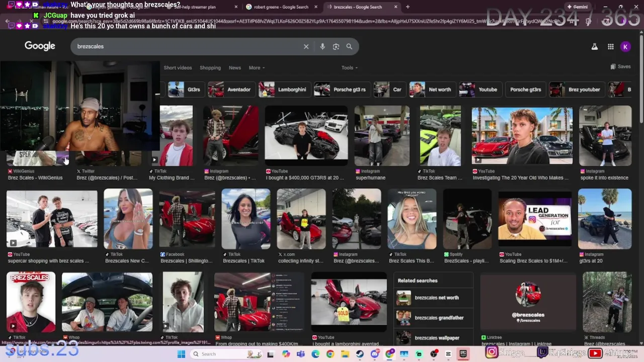
Task: Open the 'superhumane' Instagram image
Action: pos(382,136)
